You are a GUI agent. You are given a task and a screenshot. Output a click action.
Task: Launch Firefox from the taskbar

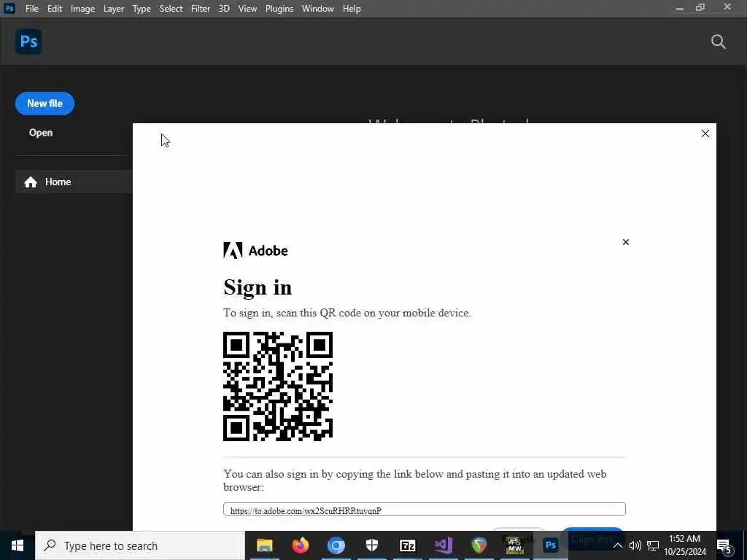pyautogui.click(x=300, y=545)
